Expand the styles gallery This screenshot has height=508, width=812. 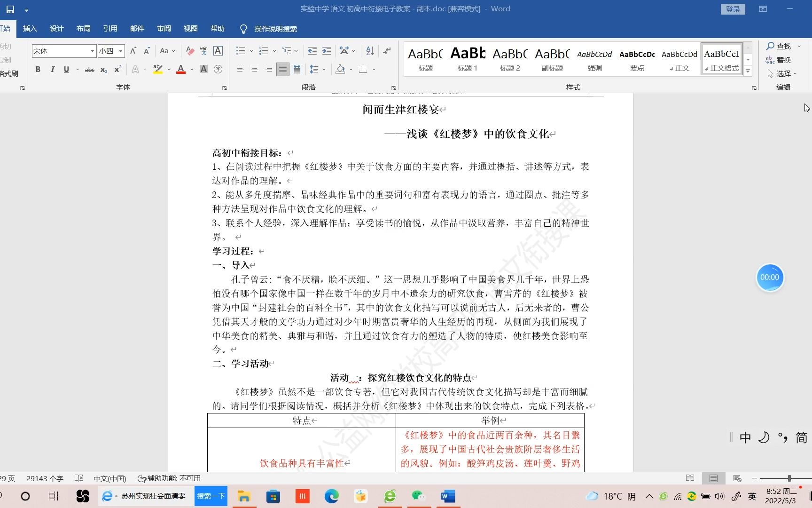tap(748, 71)
